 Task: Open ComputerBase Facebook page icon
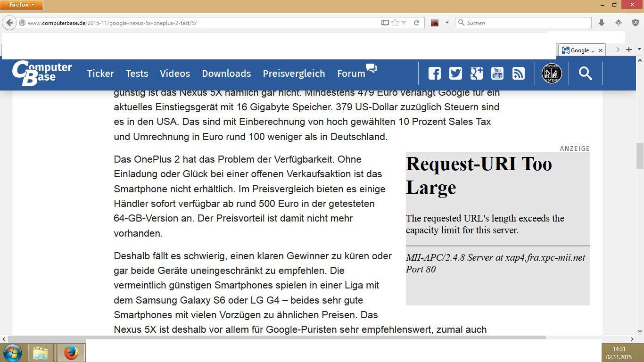click(x=434, y=73)
